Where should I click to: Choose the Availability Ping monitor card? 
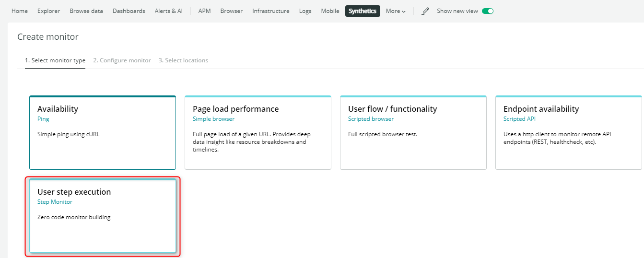(103, 132)
